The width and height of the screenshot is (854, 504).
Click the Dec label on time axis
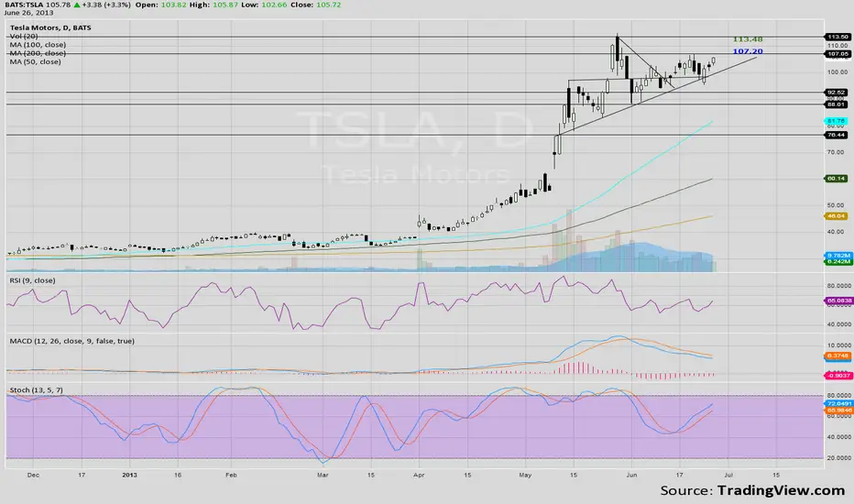point(33,475)
